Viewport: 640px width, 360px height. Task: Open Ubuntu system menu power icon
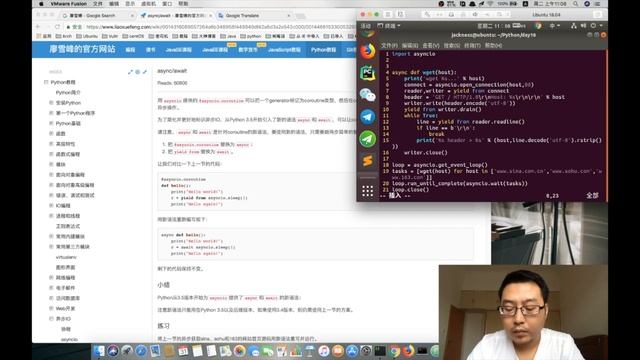593,26
